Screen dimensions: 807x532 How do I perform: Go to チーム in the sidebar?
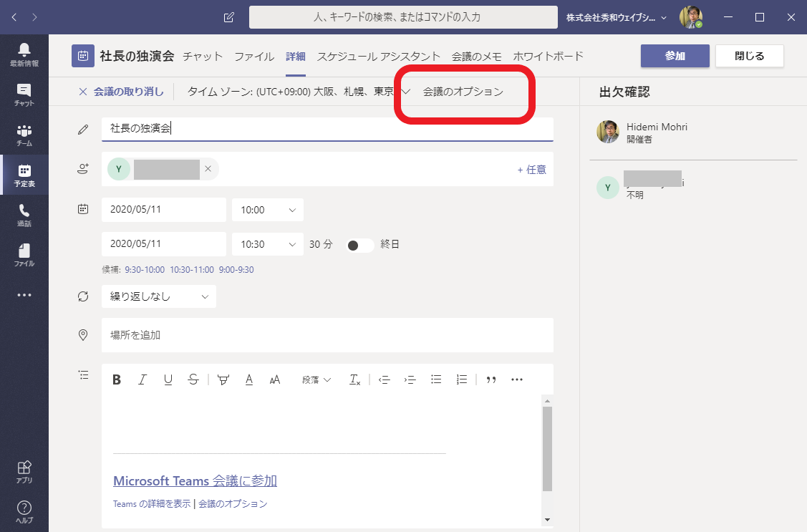(24, 135)
